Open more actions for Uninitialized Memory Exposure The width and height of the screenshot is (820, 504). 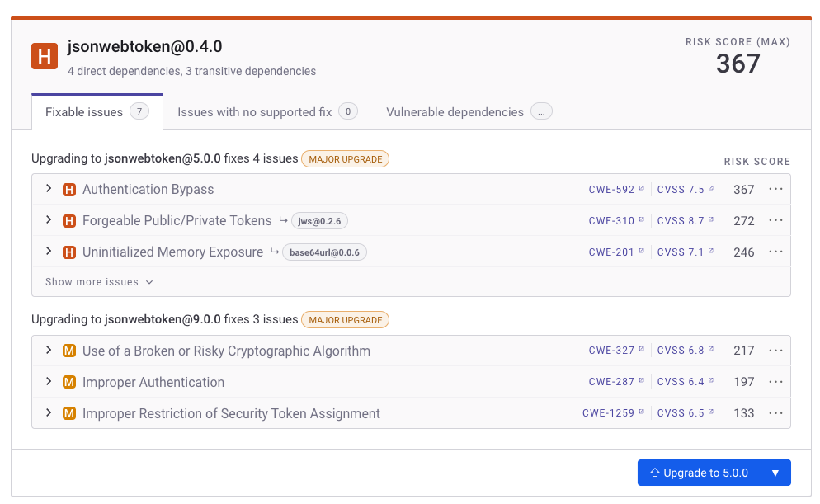tap(775, 252)
